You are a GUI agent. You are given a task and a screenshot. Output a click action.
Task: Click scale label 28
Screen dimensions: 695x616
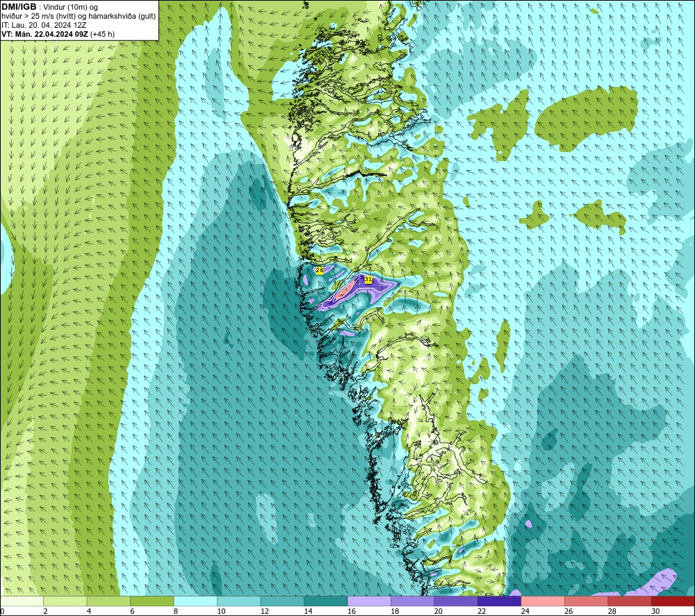(612, 611)
